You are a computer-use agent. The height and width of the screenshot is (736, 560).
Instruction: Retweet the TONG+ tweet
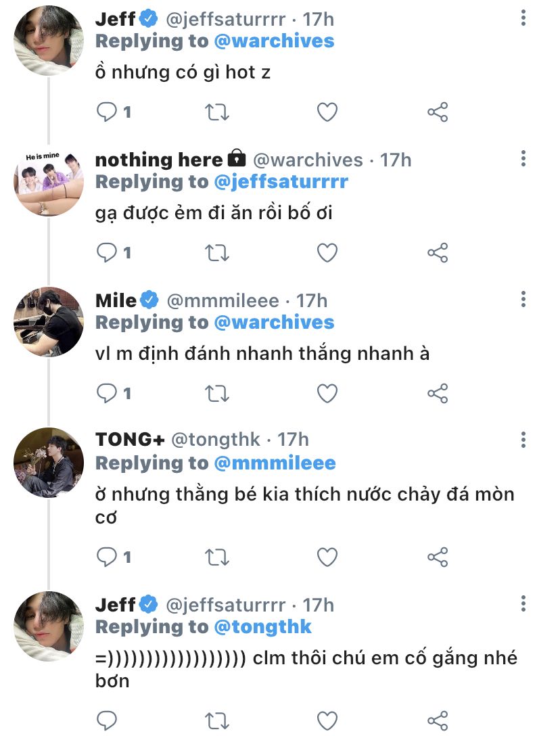(217, 557)
